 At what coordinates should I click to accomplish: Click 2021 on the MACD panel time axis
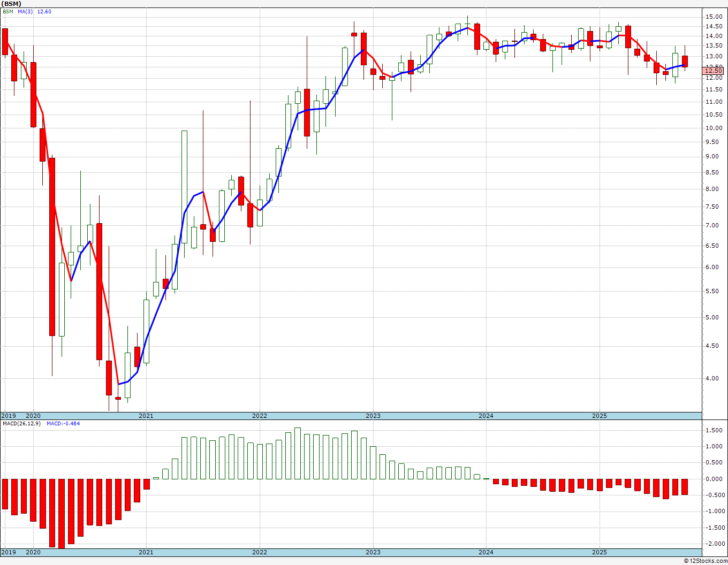point(146,552)
